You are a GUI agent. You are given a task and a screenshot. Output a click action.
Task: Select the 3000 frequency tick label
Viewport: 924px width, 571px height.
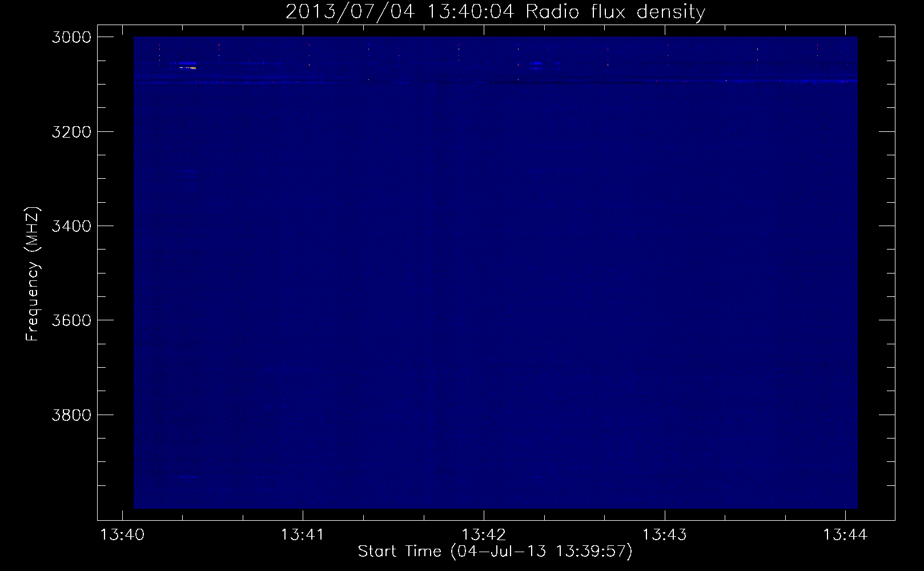coord(71,37)
